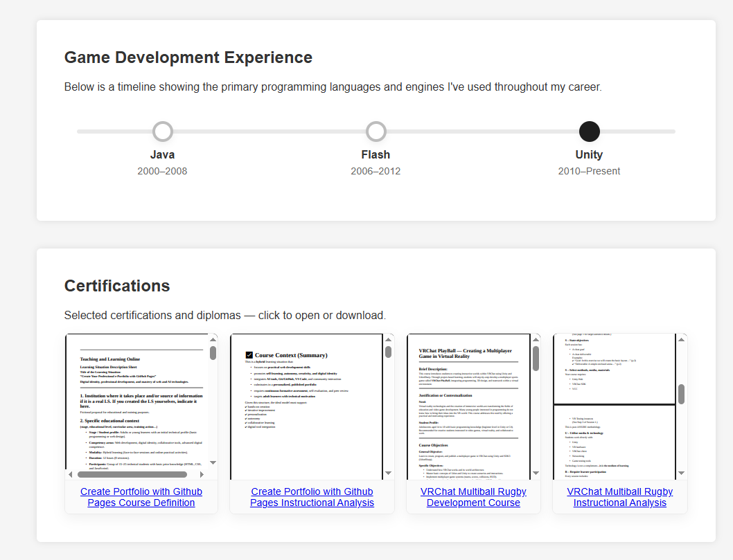Open VRChat Multiball Rugby Development Course link
This screenshot has width=733, height=560.
473,497
